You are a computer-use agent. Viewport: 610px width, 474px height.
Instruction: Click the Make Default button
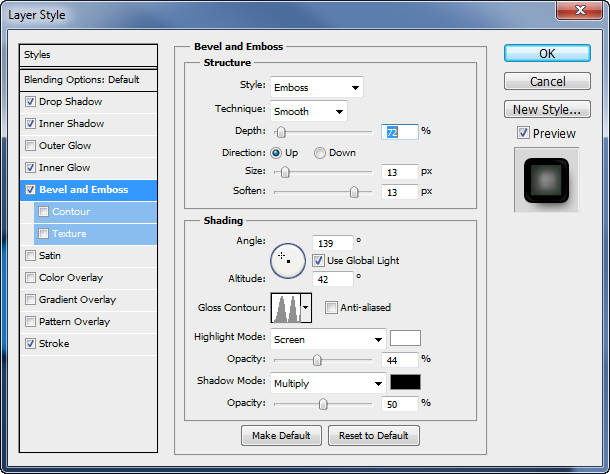281,435
